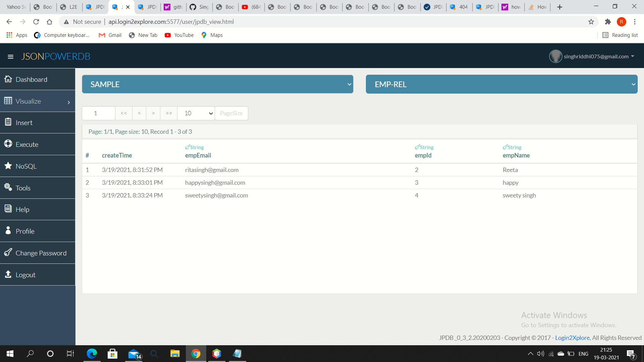Open Dashboard from the sidebar

point(31,79)
